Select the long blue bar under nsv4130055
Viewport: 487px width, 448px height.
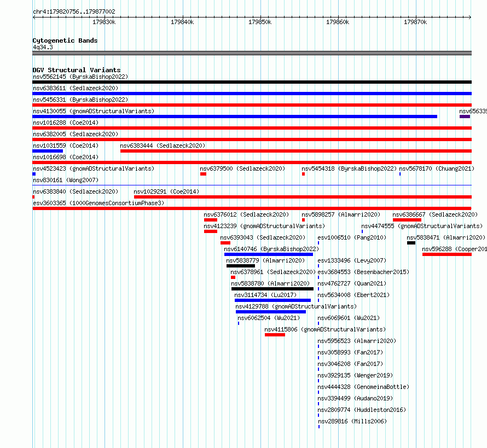point(235,117)
